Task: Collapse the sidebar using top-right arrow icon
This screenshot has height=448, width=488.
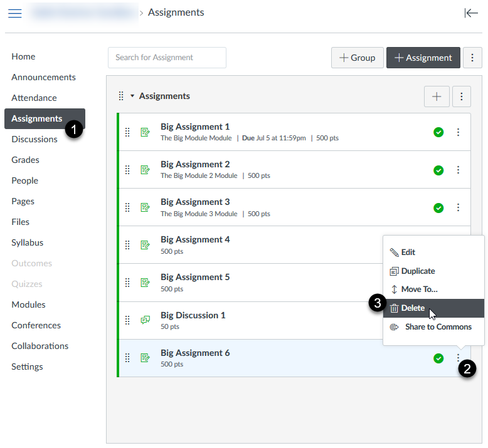Action: click(x=471, y=13)
